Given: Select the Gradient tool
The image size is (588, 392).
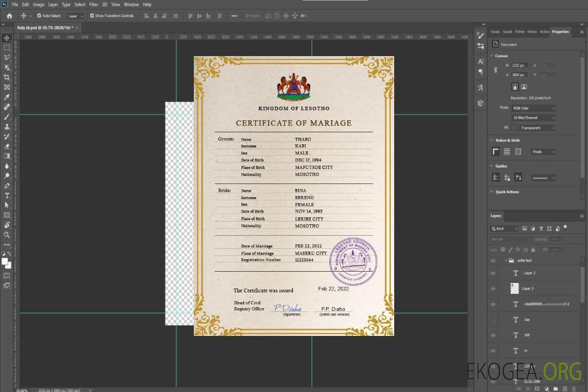Looking at the screenshot, I should (7, 156).
